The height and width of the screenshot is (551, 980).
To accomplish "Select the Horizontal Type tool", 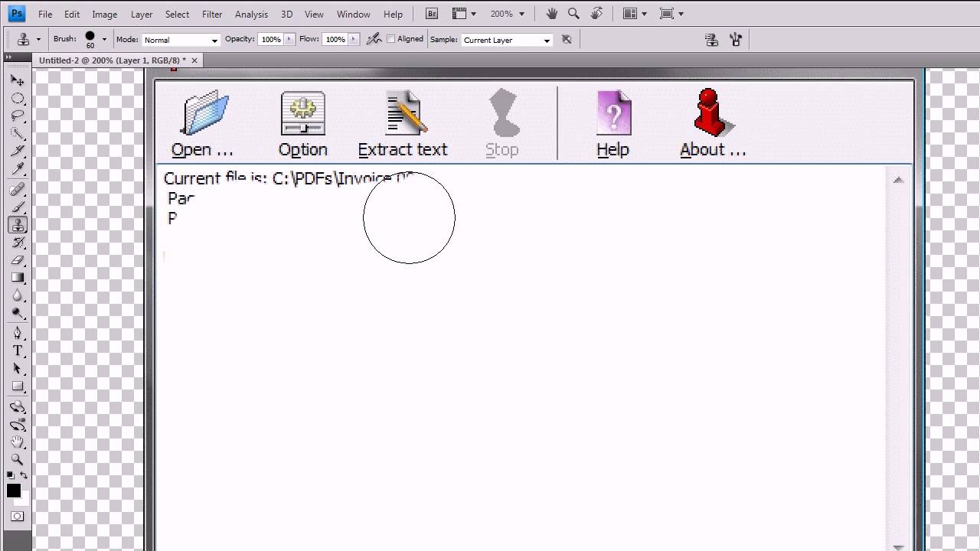I will 17,351.
